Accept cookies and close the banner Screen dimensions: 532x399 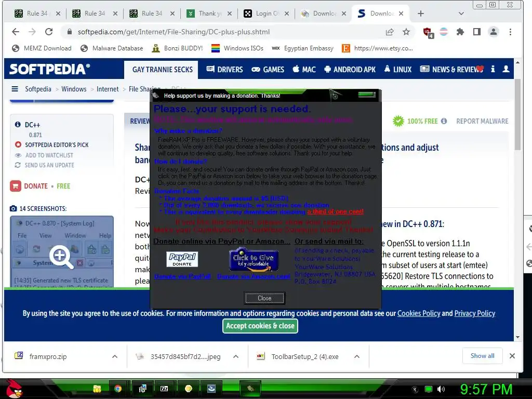(260, 326)
